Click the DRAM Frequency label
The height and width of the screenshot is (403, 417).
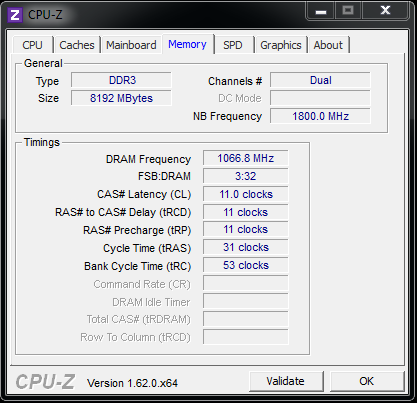click(148, 159)
